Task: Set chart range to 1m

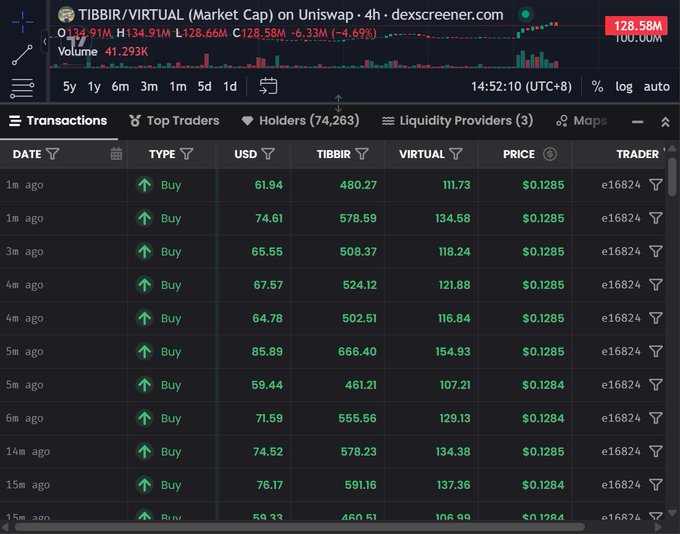Action: click(178, 86)
